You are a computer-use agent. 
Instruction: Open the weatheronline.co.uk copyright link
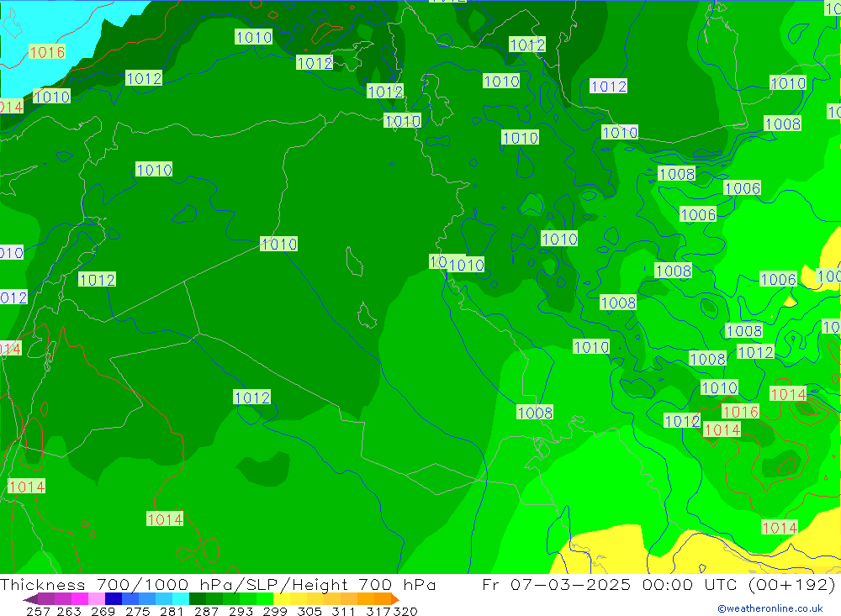[770, 608]
